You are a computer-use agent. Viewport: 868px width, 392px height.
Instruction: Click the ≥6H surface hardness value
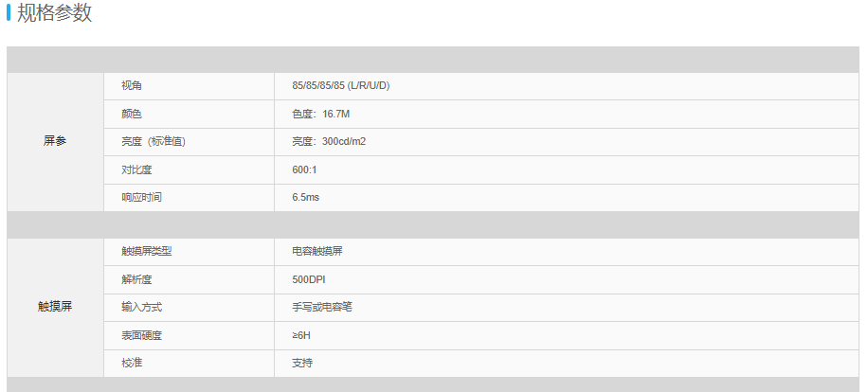301,335
